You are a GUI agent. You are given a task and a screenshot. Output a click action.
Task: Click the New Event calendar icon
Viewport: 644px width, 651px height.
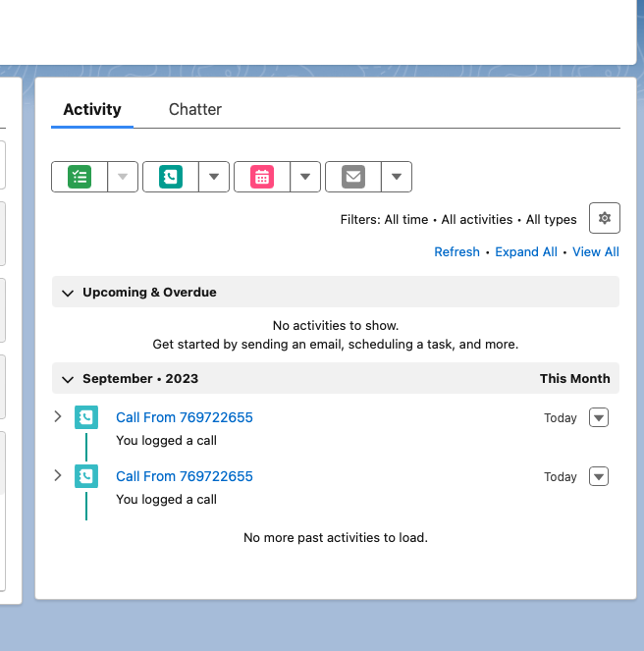tap(262, 177)
